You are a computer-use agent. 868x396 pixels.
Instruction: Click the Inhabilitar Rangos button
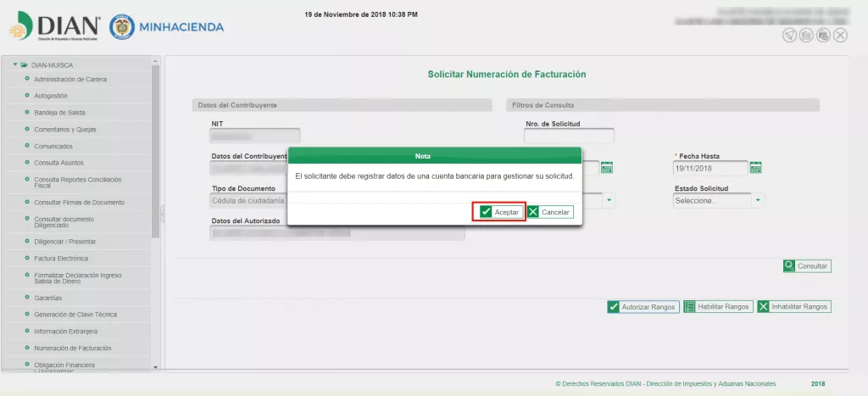(793, 307)
